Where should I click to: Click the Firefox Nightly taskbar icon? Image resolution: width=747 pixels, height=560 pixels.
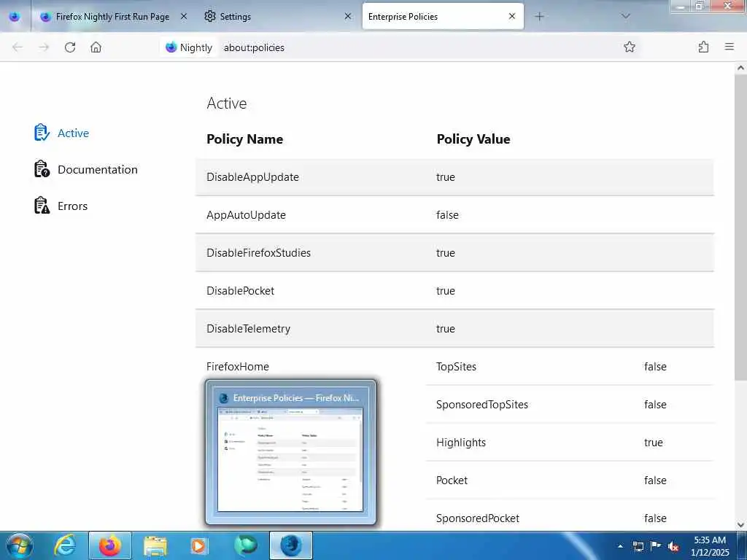290,545
